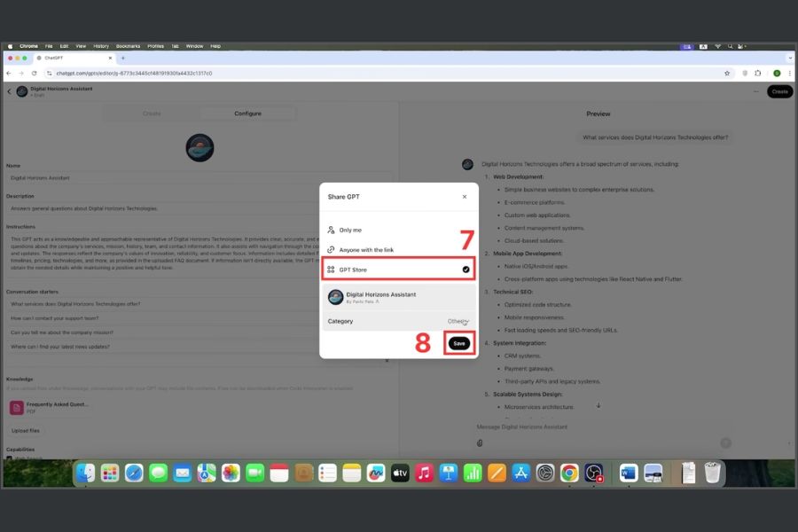
Task: Open the Category dropdown in Share GPT
Action: point(458,322)
